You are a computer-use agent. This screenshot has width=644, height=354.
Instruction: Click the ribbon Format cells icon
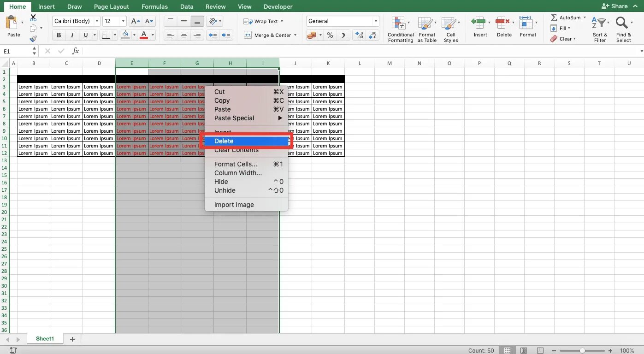(528, 27)
